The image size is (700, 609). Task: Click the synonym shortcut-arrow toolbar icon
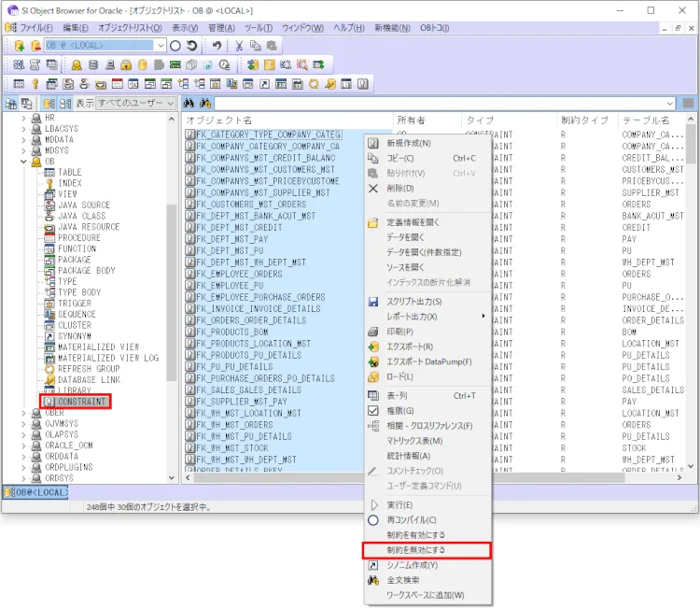point(265,84)
